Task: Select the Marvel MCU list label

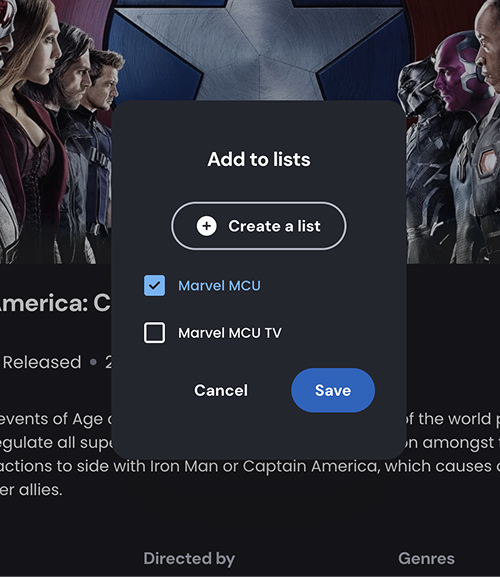Action: coord(219,286)
